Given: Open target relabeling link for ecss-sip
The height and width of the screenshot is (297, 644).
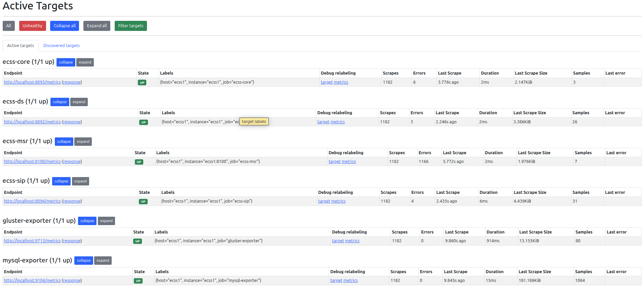Looking at the screenshot, I should (324, 201).
